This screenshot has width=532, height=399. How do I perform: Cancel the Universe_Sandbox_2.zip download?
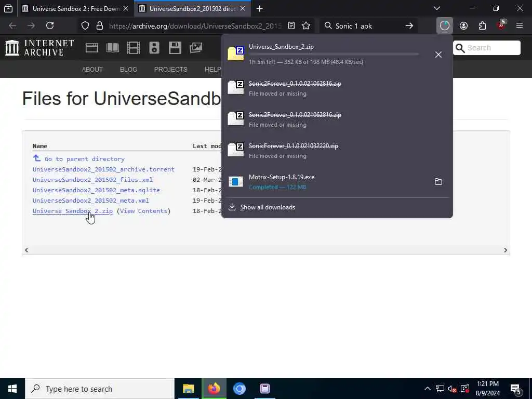(438, 55)
